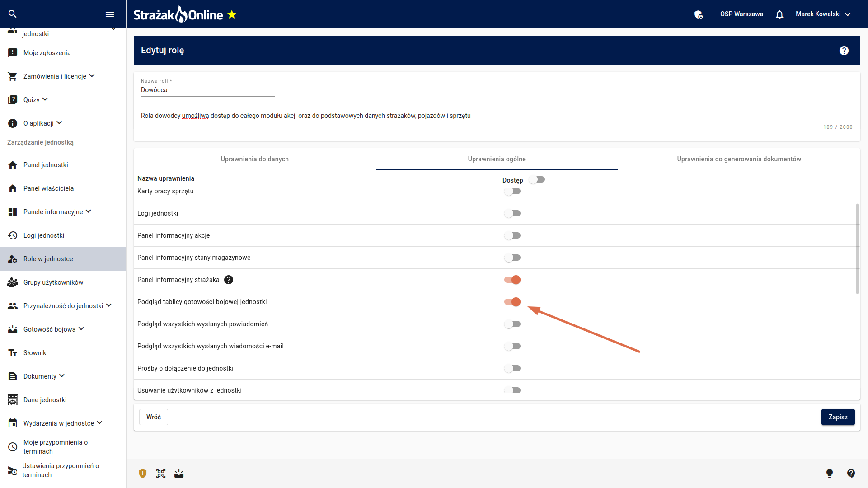
Task: Open the search magnifier icon
Action: (13, 14)
